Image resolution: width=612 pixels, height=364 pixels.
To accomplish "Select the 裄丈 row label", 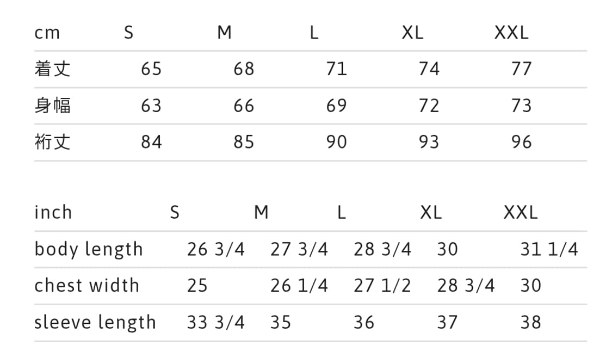I will click(x=52, y=142).
